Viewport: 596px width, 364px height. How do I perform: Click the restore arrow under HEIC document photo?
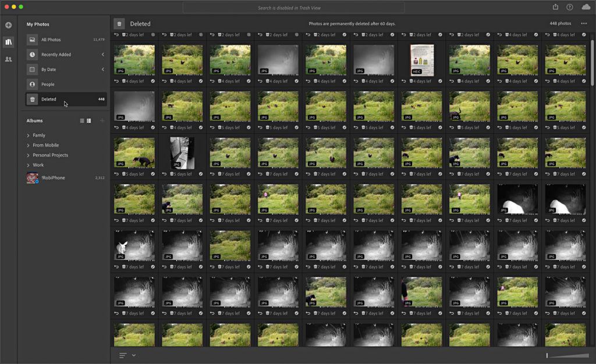tap(404, 81)
